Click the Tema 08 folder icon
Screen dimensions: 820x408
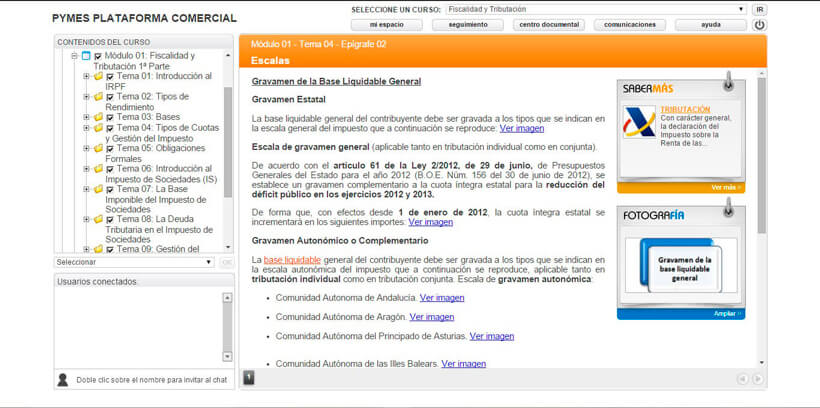click(98, 219)
